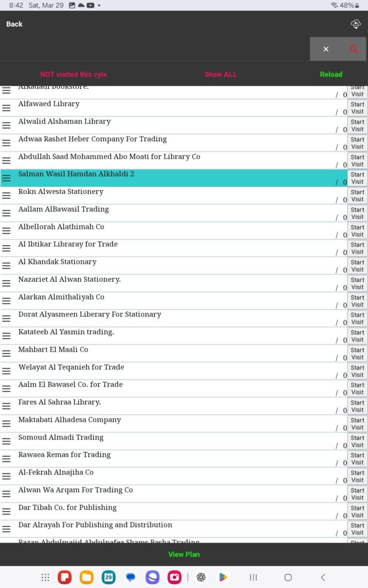Focus the search text input field

(155, 49)
